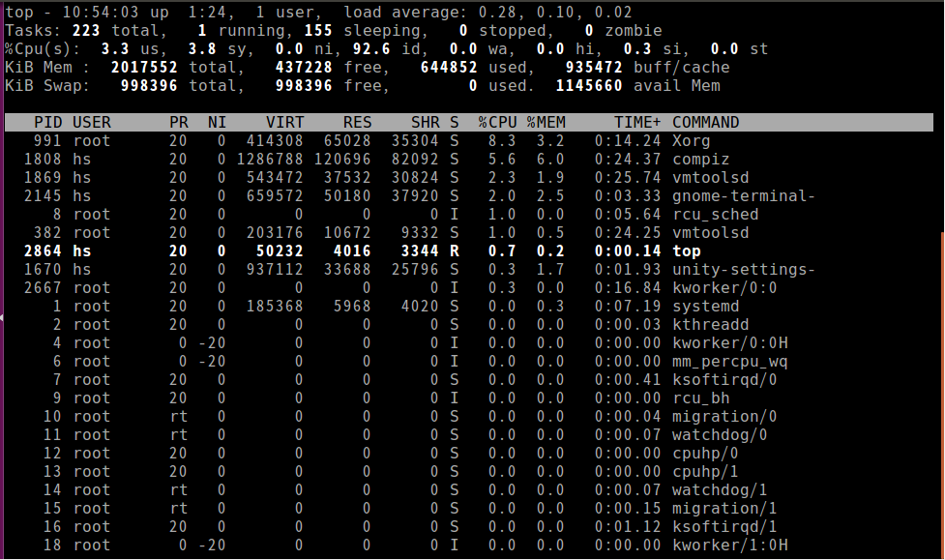
Task: Select the mm_percpu_wq process name
Action: (730, 362)
